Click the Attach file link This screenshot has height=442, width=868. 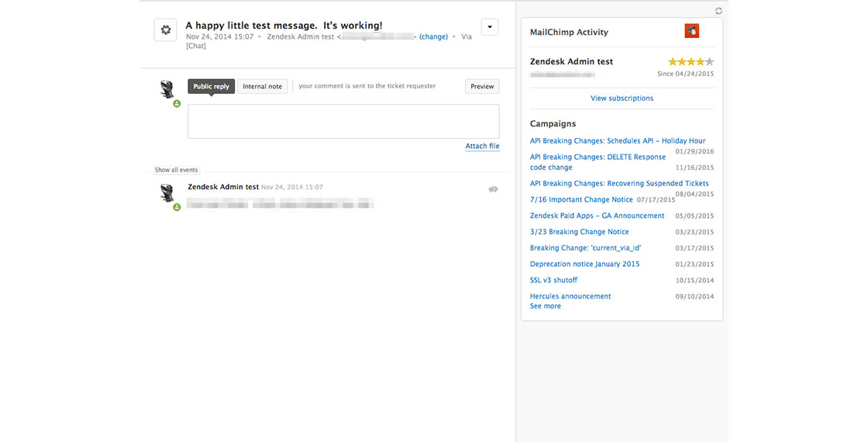[x=482, y=147]
